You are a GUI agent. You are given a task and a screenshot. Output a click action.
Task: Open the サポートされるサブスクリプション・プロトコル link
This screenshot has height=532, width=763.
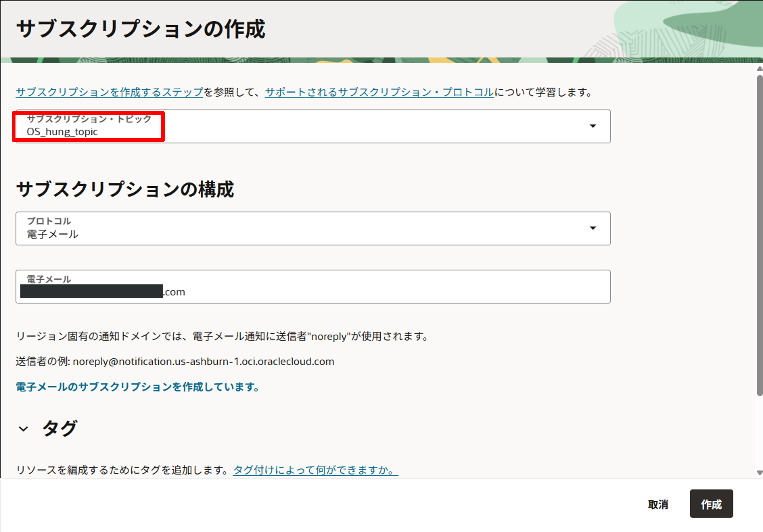click(378, 93)
